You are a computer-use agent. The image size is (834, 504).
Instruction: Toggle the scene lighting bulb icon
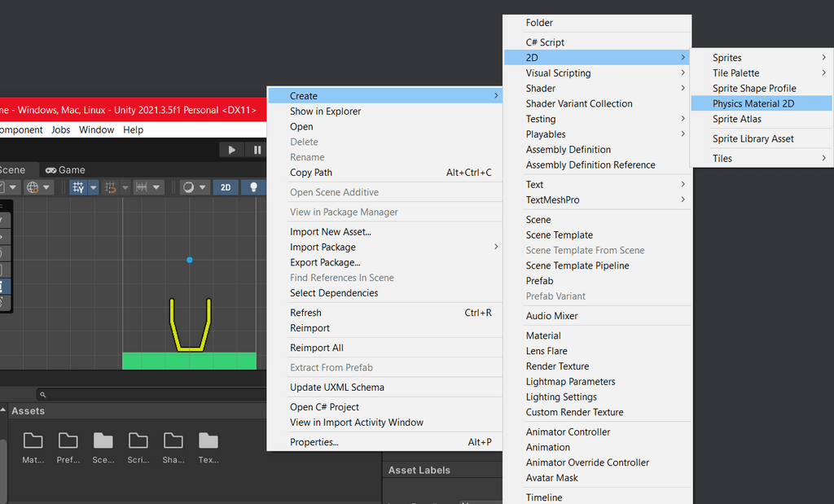click(x=253, y=187)
